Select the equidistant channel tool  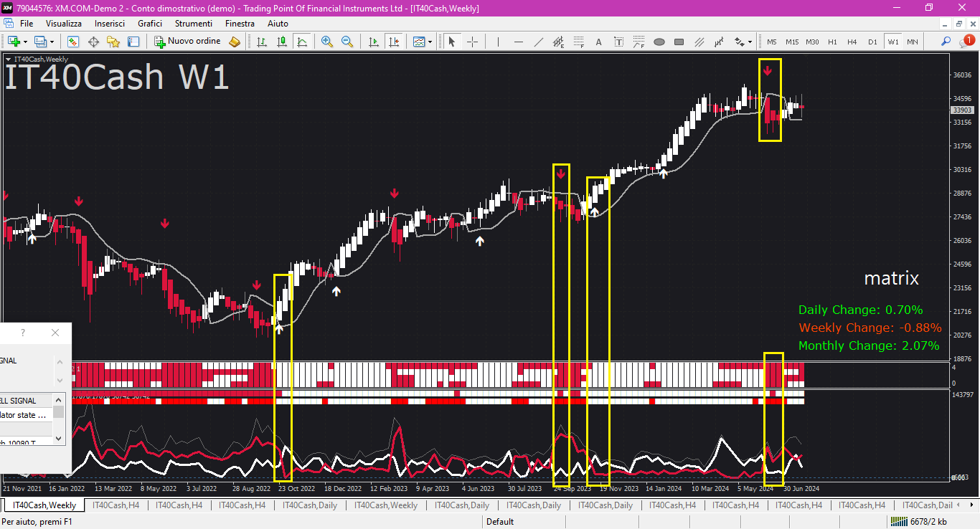point(559,42)
